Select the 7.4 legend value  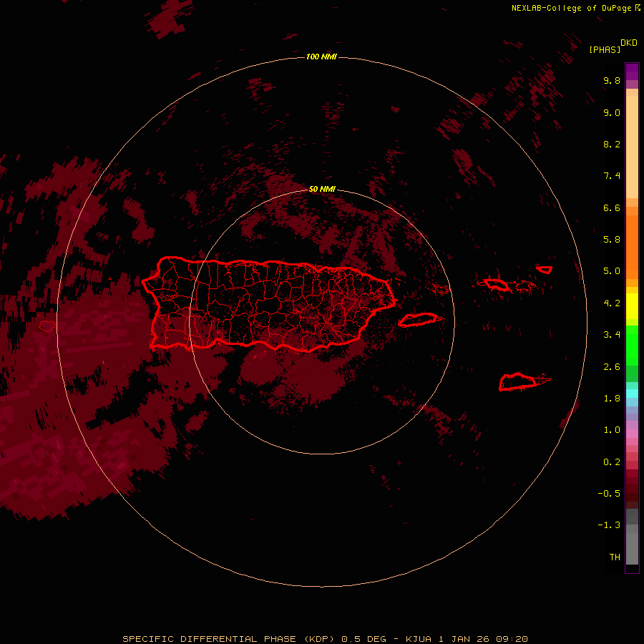[612, 176]
